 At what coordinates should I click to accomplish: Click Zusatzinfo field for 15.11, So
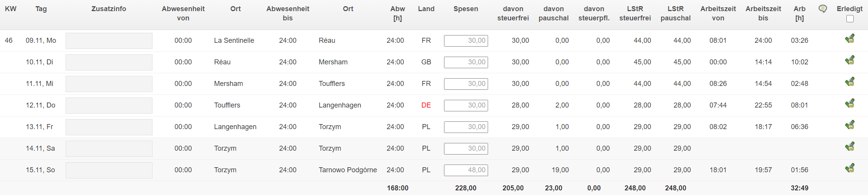click(x=109, y=170)
